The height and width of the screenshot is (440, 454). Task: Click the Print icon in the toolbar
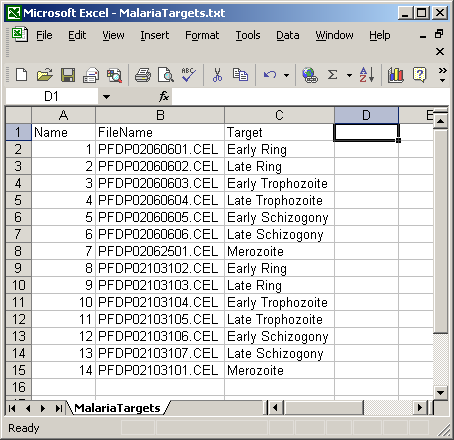pyautogui.click(x=143, y=75)
